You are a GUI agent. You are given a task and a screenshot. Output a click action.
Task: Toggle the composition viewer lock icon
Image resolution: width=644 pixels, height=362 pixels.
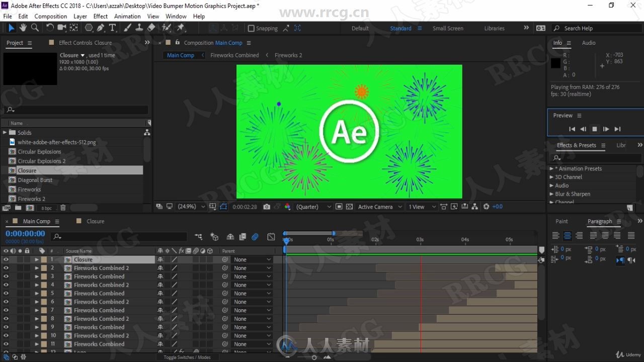coord(177,42)
